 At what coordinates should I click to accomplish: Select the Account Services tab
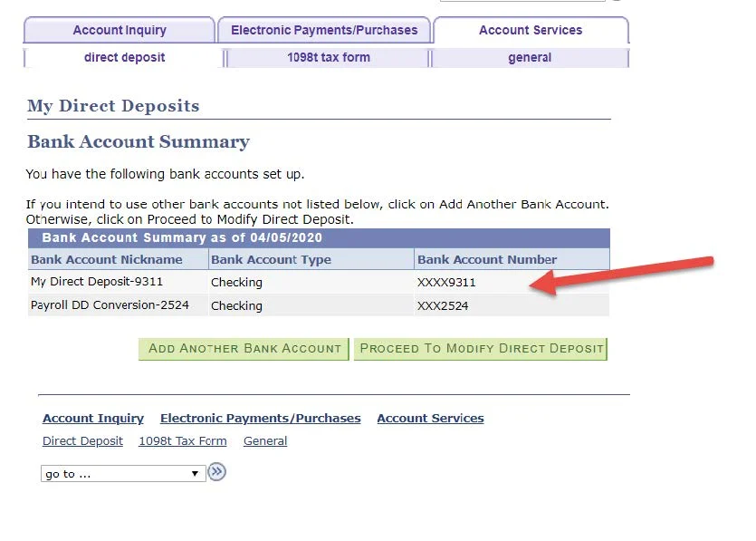(x=531, y=30)
